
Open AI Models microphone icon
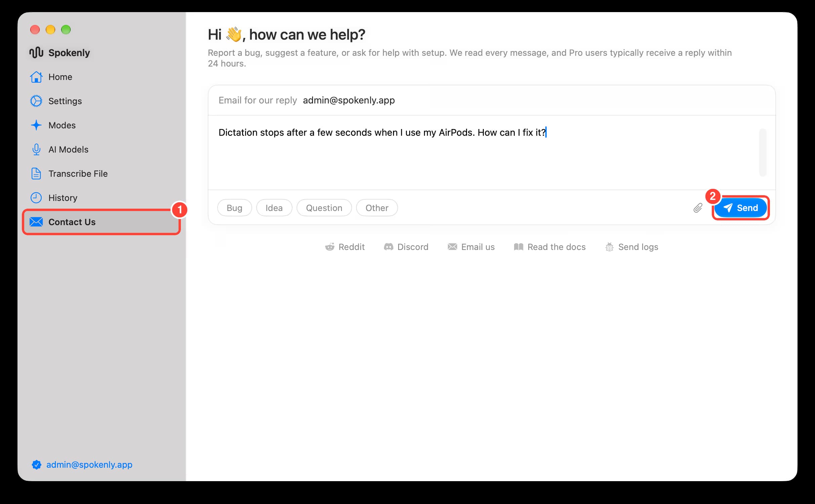36,150
